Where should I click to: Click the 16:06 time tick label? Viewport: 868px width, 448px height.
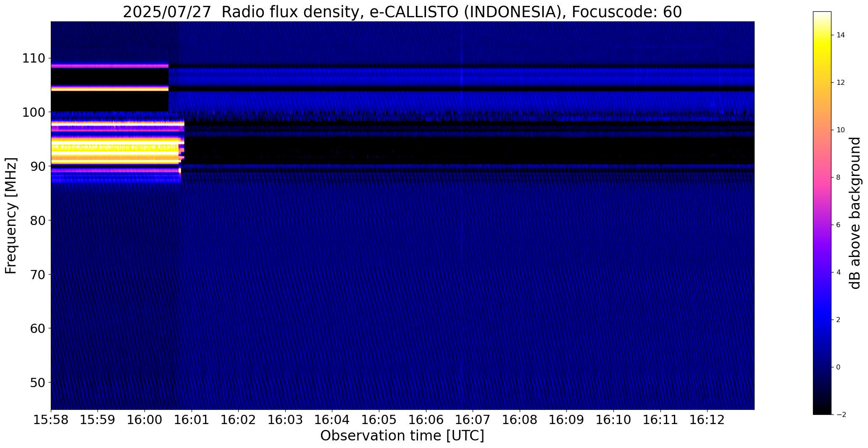pos(426,419)
